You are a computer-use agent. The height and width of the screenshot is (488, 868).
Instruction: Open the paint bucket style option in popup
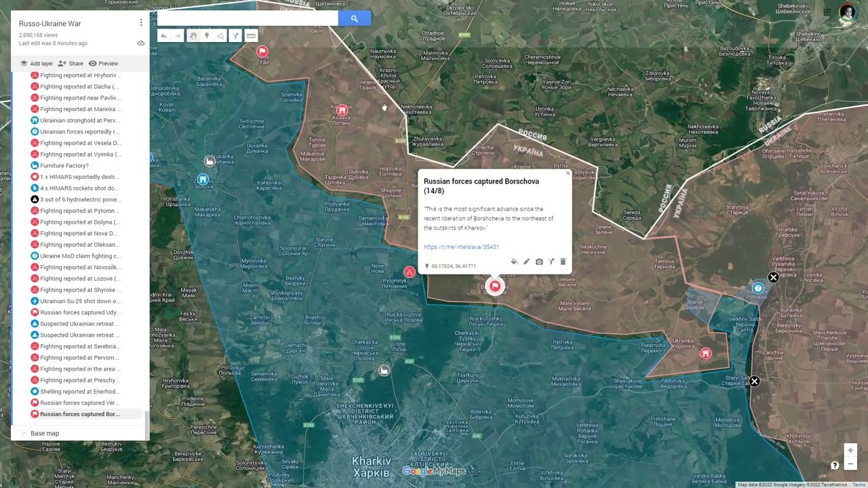(x=514, y=262)
